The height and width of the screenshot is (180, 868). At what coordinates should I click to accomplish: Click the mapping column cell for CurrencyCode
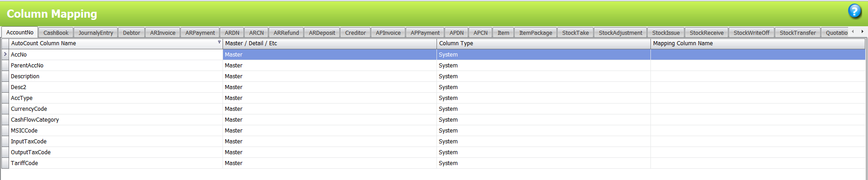tap(758, 109)
